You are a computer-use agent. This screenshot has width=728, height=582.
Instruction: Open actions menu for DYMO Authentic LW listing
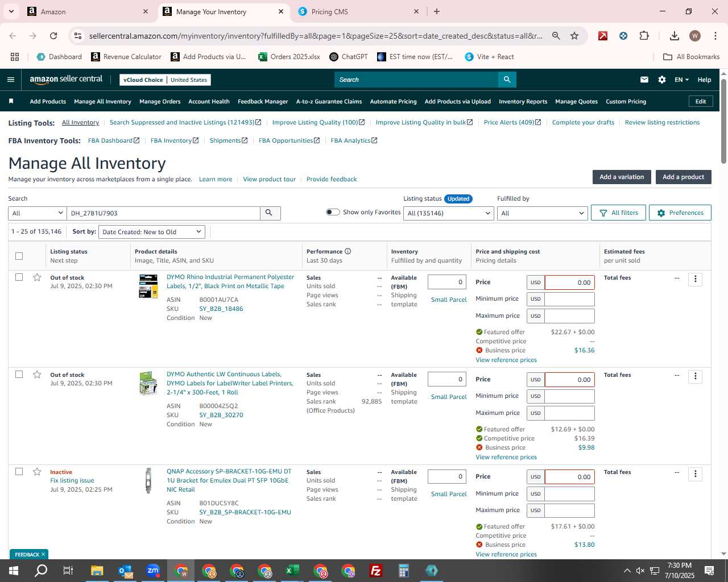point(695,376)
